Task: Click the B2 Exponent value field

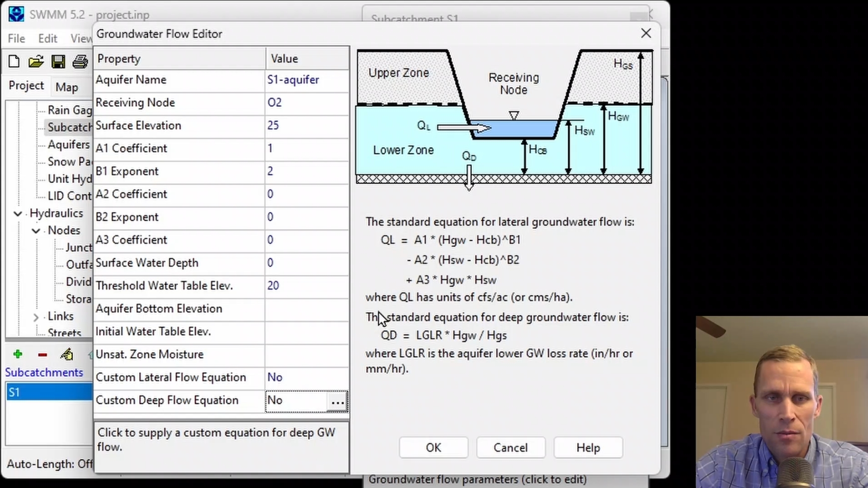Action: tap(307, 217)
